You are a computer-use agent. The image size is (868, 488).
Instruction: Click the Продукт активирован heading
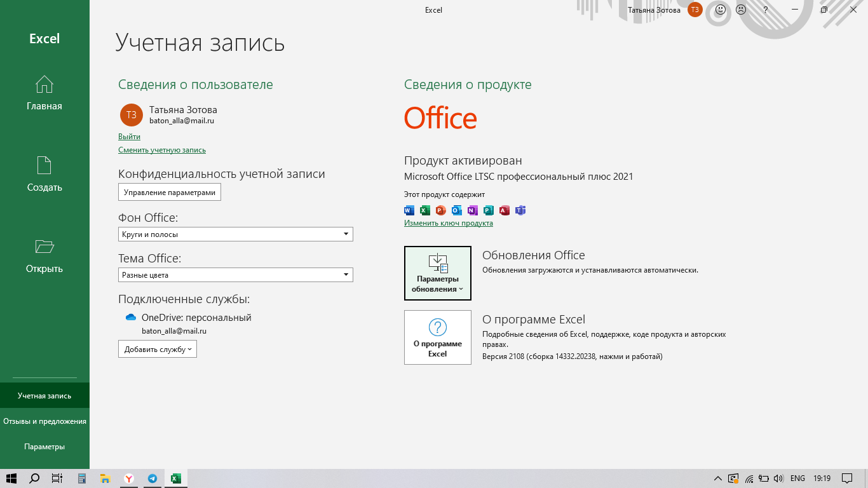[x=463, y=161]
